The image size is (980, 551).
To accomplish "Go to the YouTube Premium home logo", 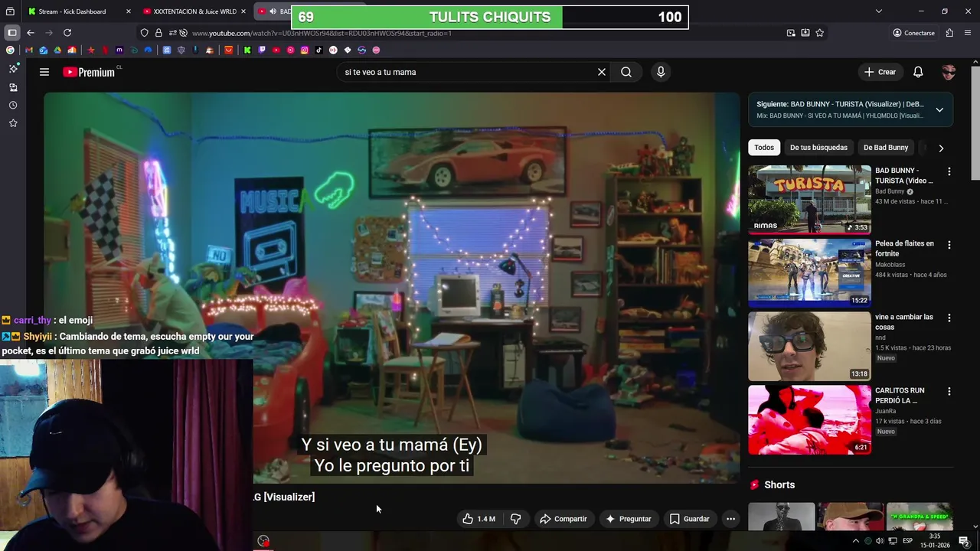I will point(89,72).
